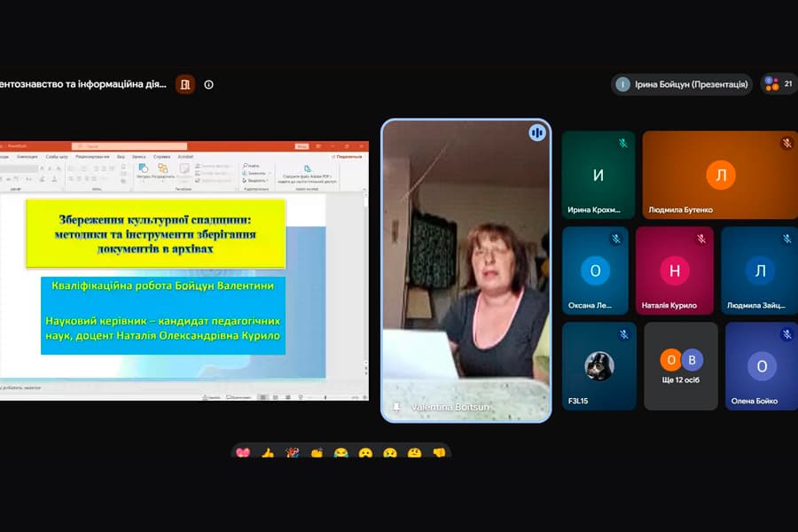Open participants list showing 21
This screenshot has height=532, width=798.
779,84
